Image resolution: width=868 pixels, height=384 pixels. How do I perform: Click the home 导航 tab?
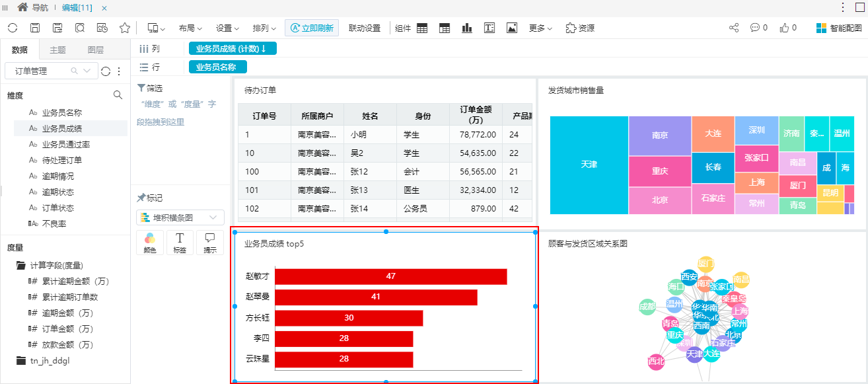pyautogui.click(x=33, y=7)
